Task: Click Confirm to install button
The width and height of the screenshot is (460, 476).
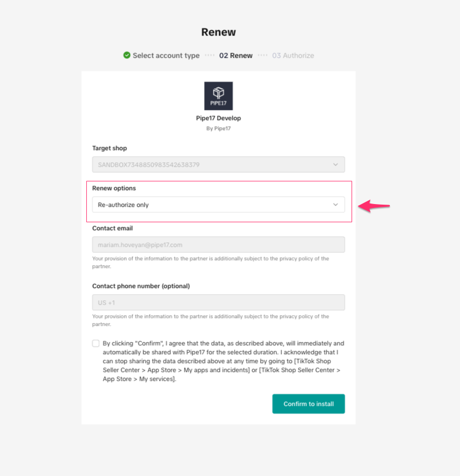Action: [x=309, y=404]
